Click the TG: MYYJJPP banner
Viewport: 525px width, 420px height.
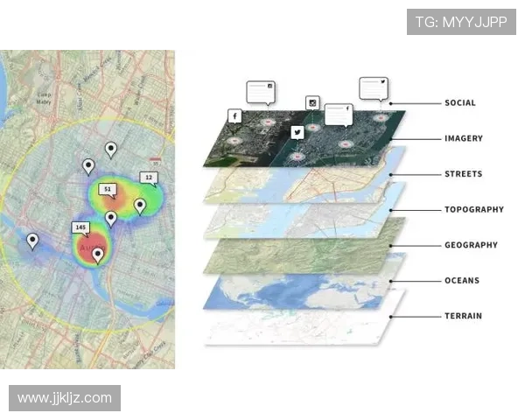pyautogui.click(x=461, y=21)
